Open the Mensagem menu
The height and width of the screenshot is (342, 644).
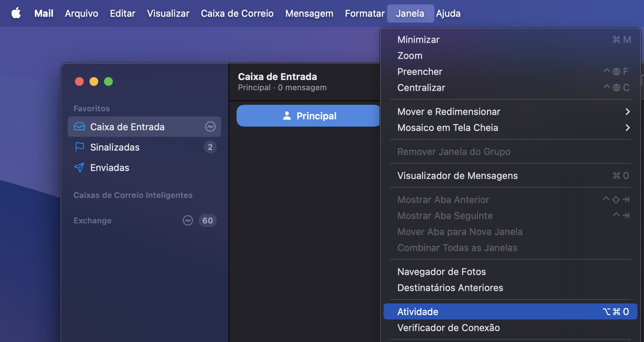310,13
